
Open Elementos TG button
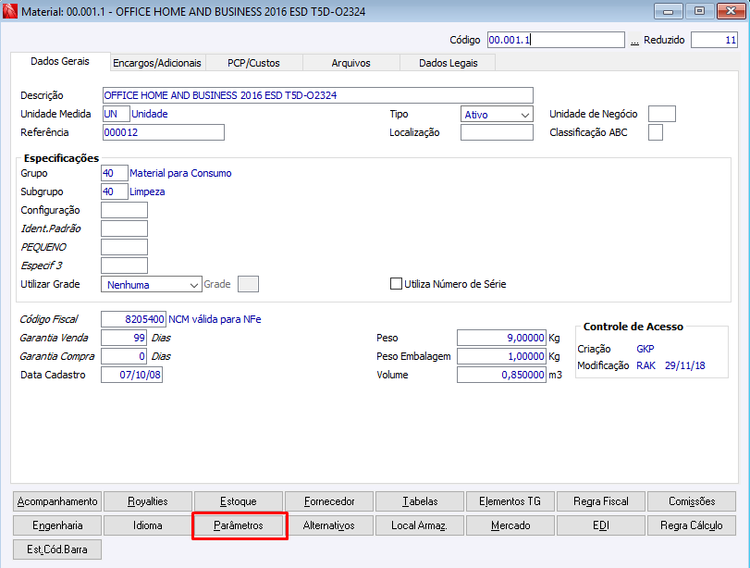point(510,501)
